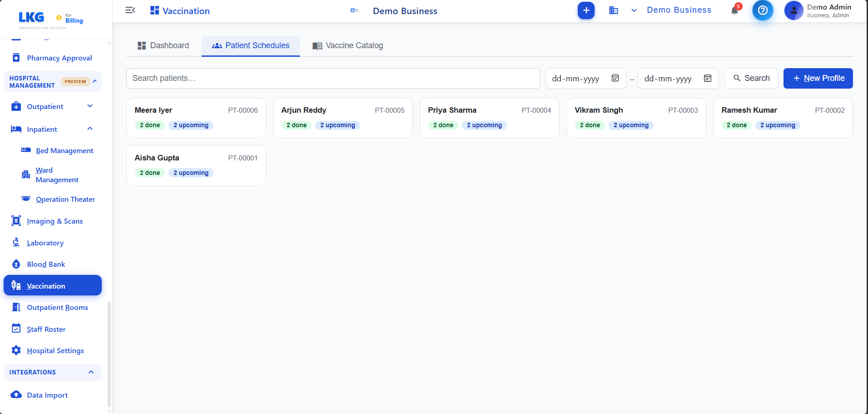Viewport: 868px width, 414px height.
Task: Collapse the Integrations section chevron
Action: pos(91,372)
